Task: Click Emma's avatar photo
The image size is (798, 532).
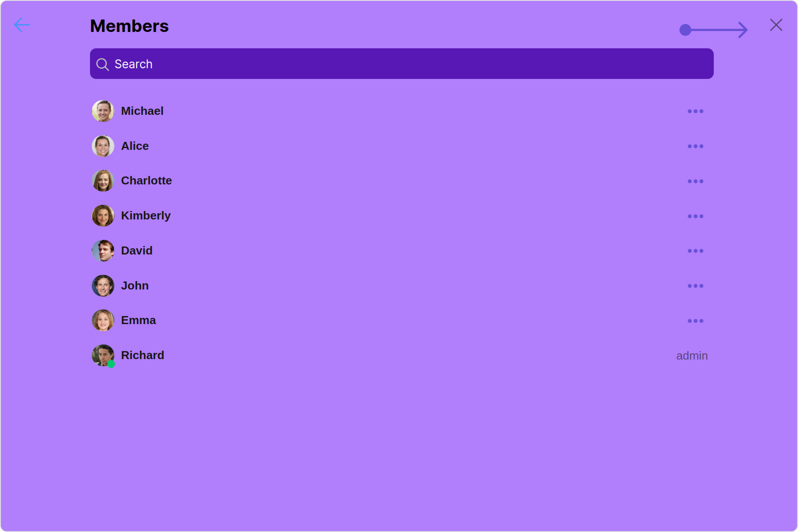Action: click(x=103, y=320)
